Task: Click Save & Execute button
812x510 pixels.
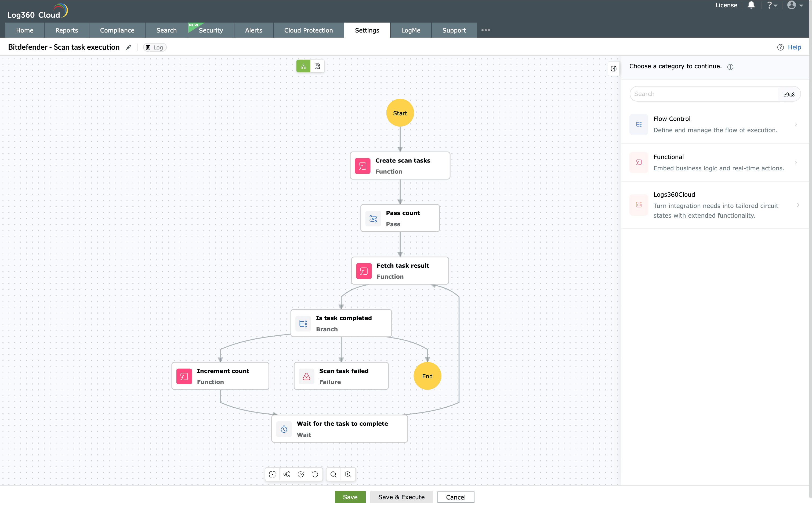Action: tap(401, 497)
